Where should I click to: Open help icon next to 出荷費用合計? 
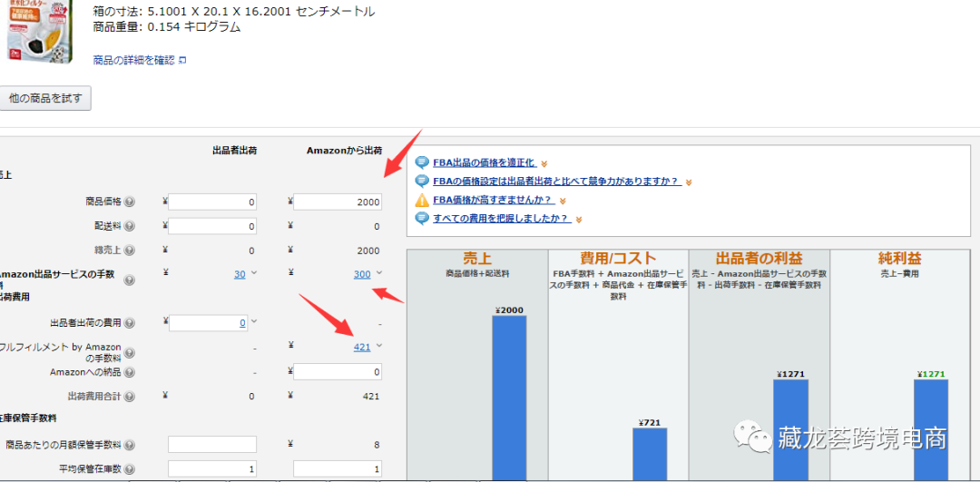click(130, 397)
